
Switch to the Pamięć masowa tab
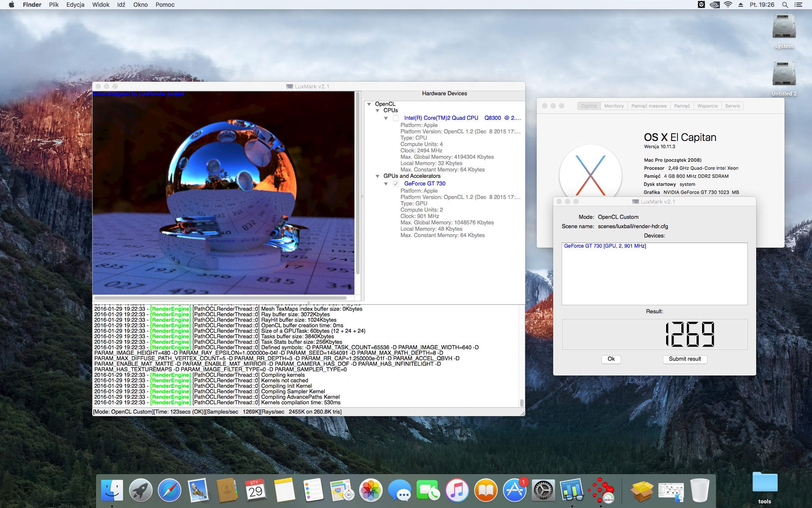coord(648,106)
